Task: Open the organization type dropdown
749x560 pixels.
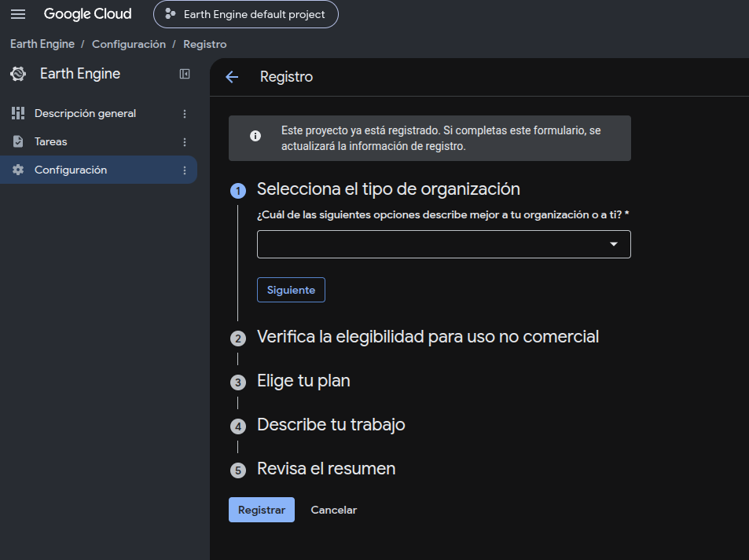Action: 444,244
